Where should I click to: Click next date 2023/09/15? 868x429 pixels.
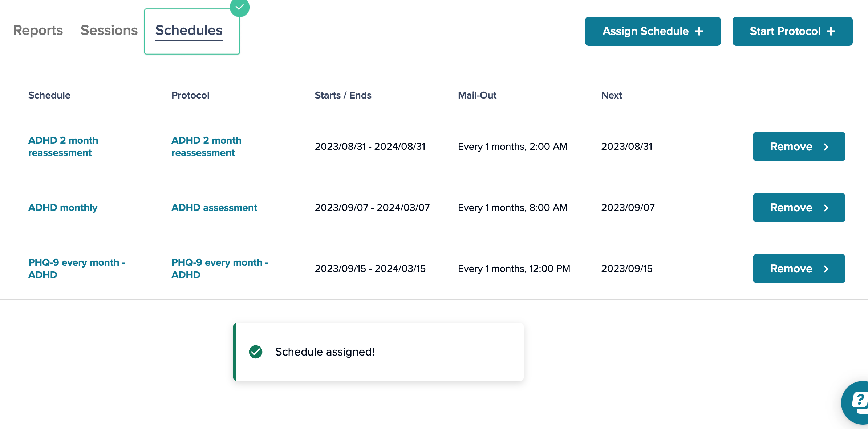click(627, 269)
